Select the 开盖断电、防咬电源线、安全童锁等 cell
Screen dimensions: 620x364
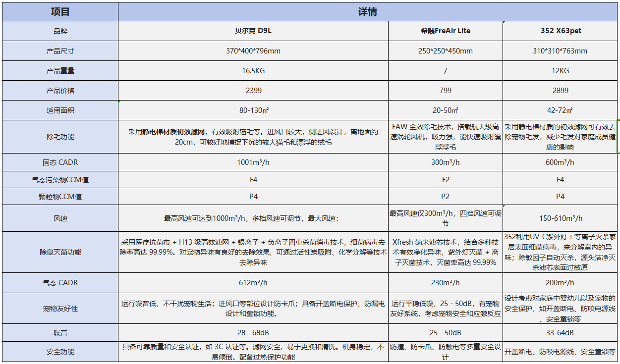560,352
